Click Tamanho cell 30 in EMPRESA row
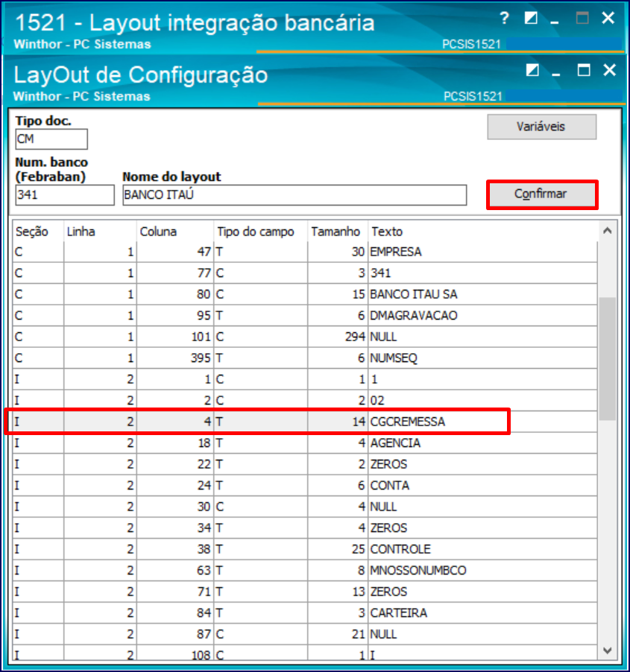Image resolution: width=630 pixels, height=672 pixels. [338, 252]
